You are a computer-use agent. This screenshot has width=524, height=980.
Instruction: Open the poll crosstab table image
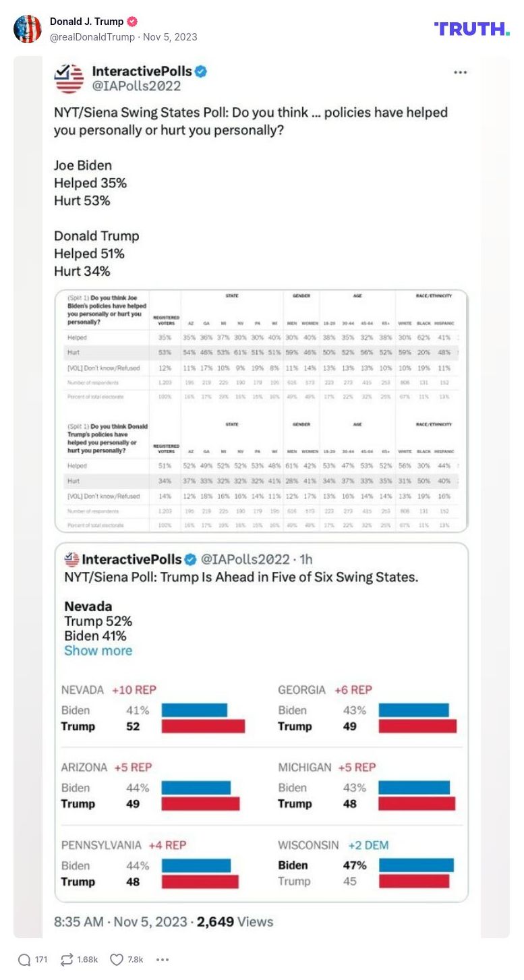click(261, 411)
